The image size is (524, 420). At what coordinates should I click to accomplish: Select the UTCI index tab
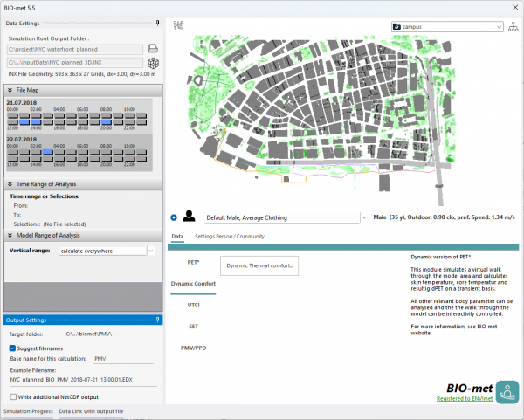[x=194, y=306]
